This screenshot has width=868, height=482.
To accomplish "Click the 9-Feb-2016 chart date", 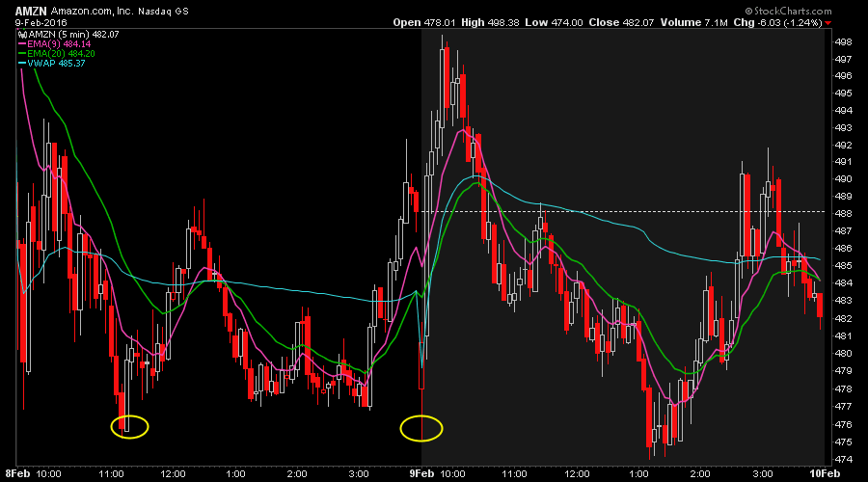I will [x=41, y=23].
